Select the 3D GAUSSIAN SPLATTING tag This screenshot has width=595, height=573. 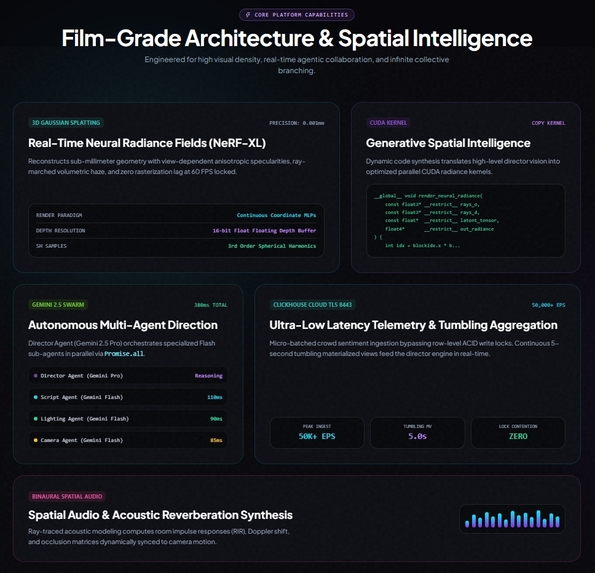point(66,123)
